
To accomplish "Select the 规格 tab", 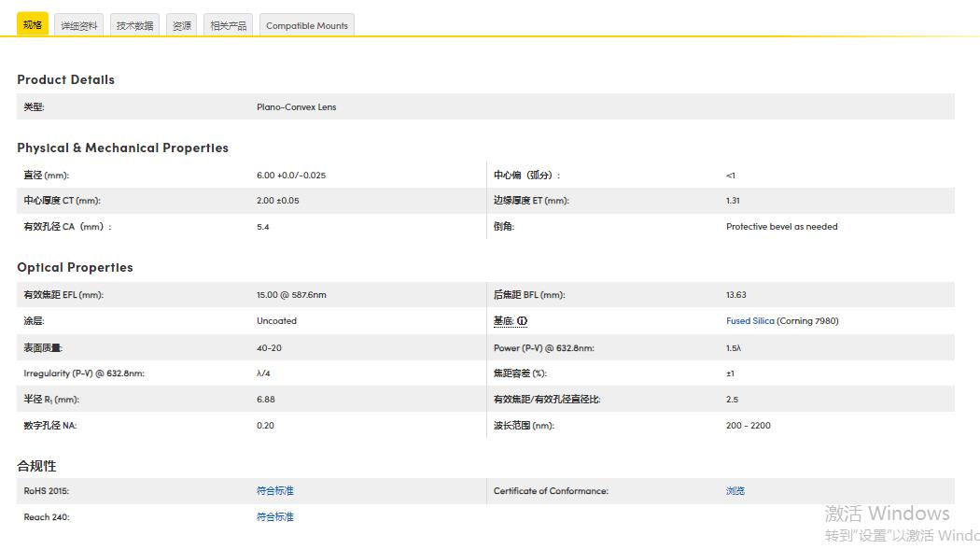I will [33, 24].
